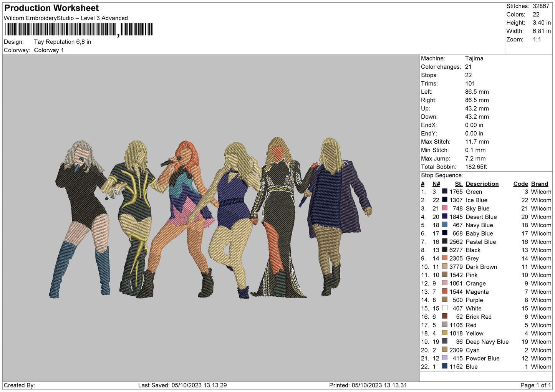Select the Ice Blue color swatch
Screen dimensions: 555x392
pos(444,200)
